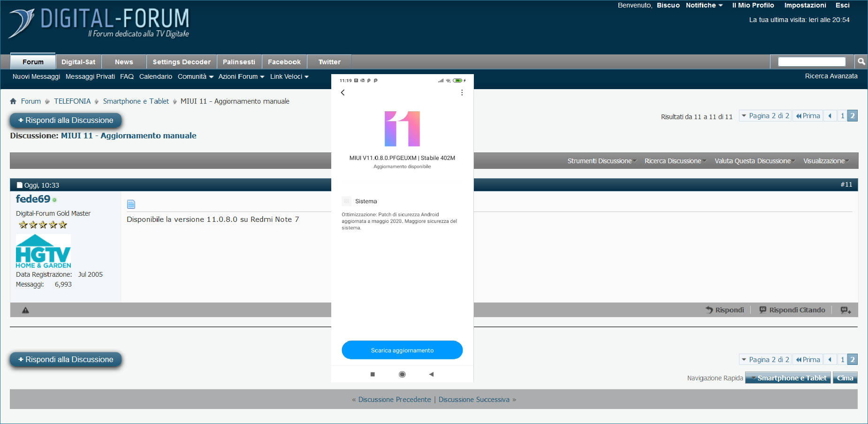
Task: Tap the triangle back navigation icon
Action: (x=431, y=374)
